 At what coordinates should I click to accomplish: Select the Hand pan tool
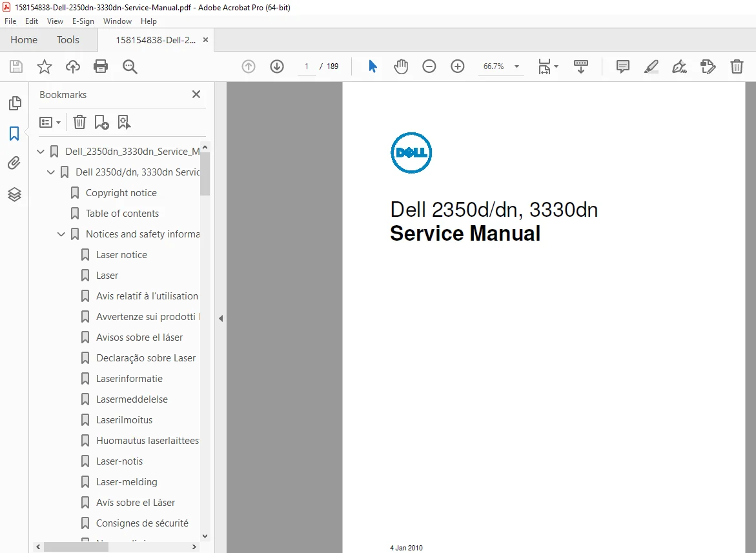click(401, 66)
